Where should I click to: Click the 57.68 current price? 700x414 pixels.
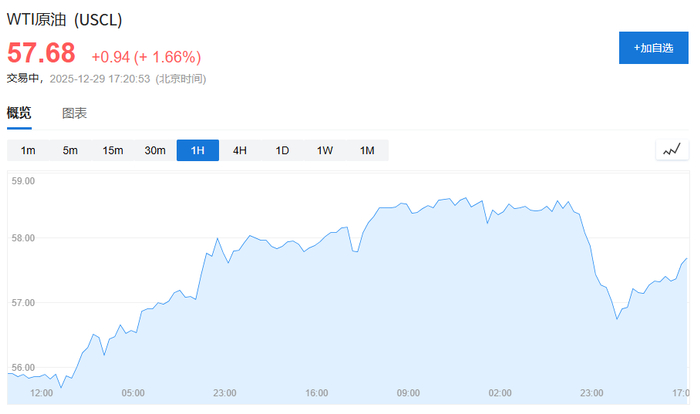[41, 54]
